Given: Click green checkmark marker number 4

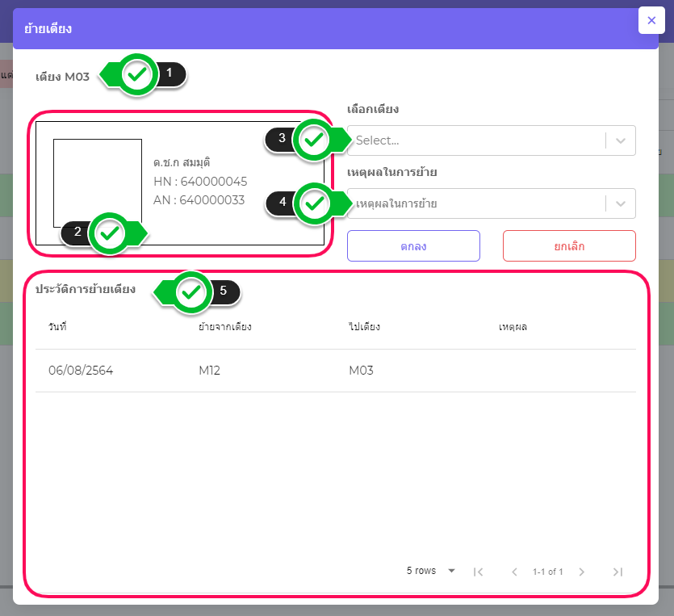Looking at the screenshot, I should coord(314,203).
